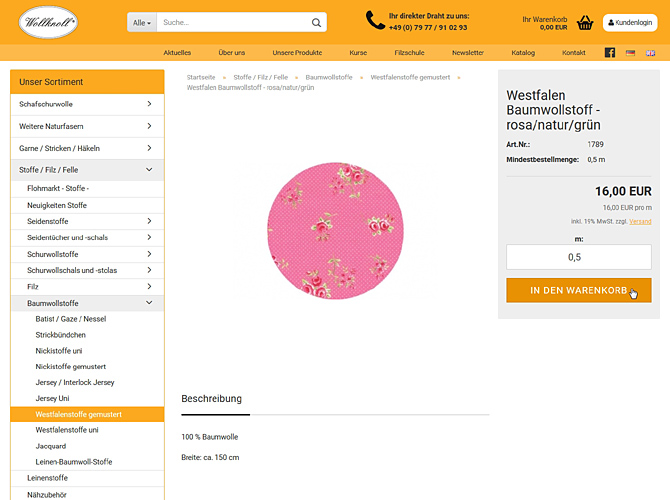
Task: Go to Startseite breadcrumb
Action: pos(201,77)
